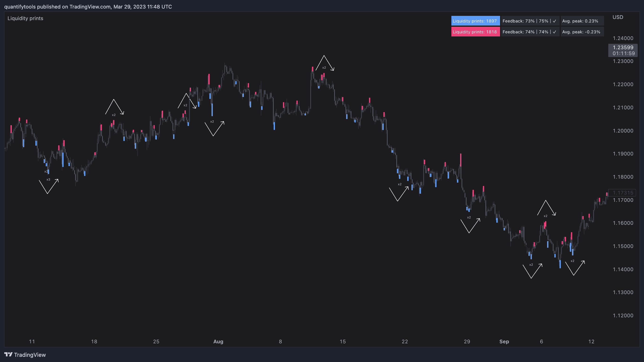Click the Aug label on the time axis
Image resolution: width=644 pixels, height=362 pixels.
(218, 341)
